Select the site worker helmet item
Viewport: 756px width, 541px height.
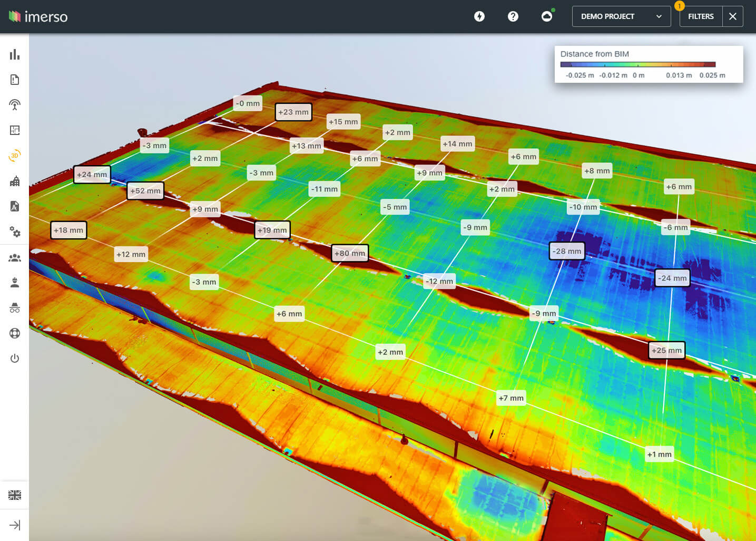(x=14, y=282)
